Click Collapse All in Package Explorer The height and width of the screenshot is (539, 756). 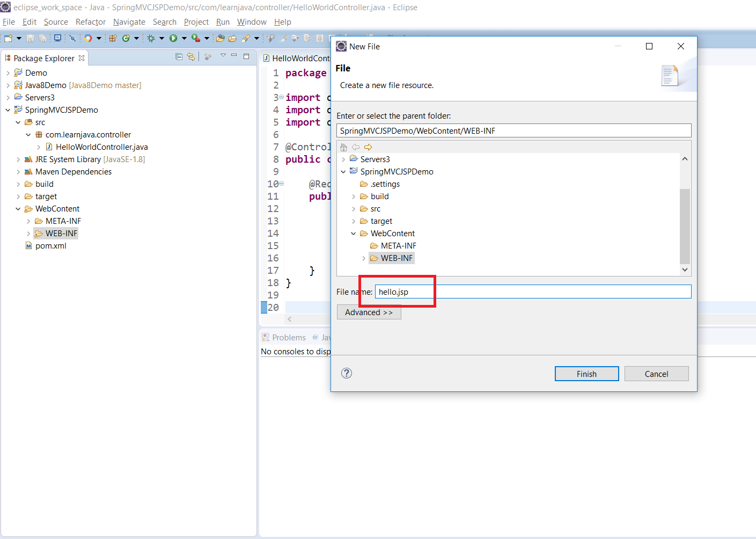(179, 56)
